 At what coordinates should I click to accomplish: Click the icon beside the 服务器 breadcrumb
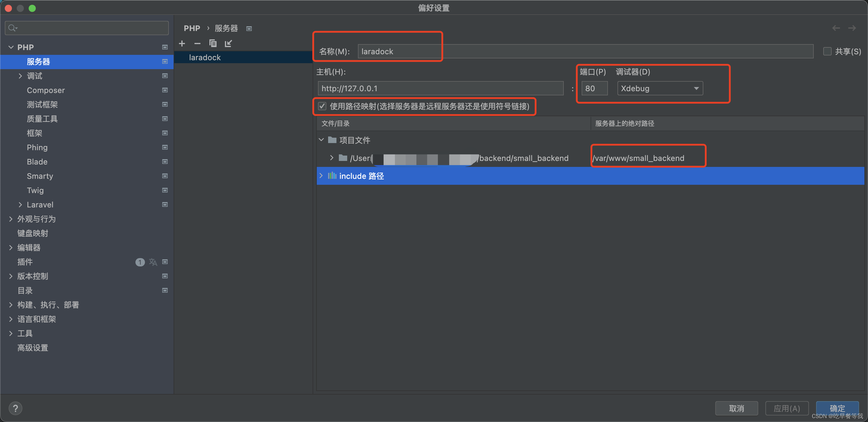pyautogui.click(x=249, y=28)
